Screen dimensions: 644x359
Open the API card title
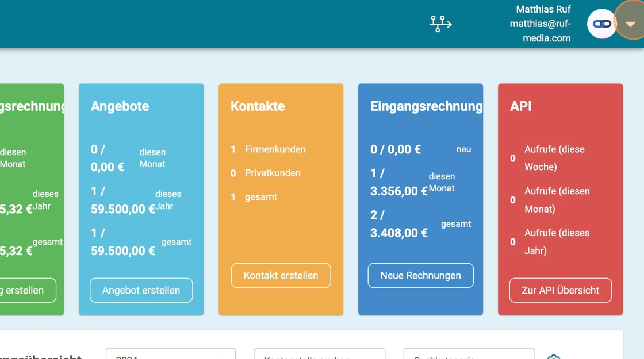pyautogui.click(x=521, y=106)
